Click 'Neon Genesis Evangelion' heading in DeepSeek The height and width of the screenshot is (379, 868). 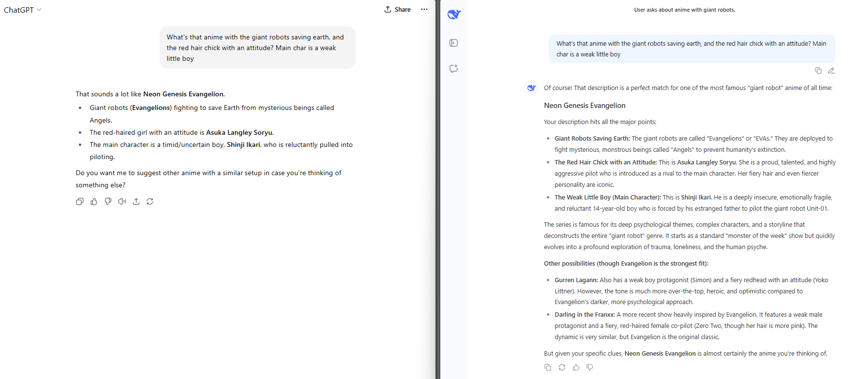point(584,106)
